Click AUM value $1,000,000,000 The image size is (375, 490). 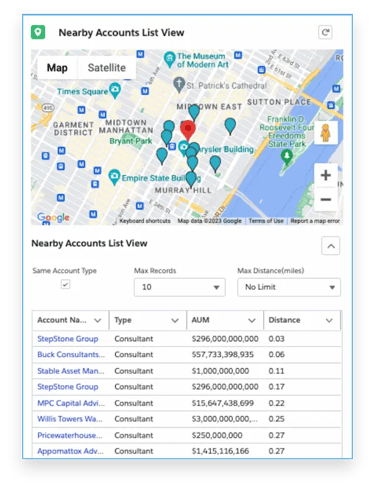[x=220, y=371]
